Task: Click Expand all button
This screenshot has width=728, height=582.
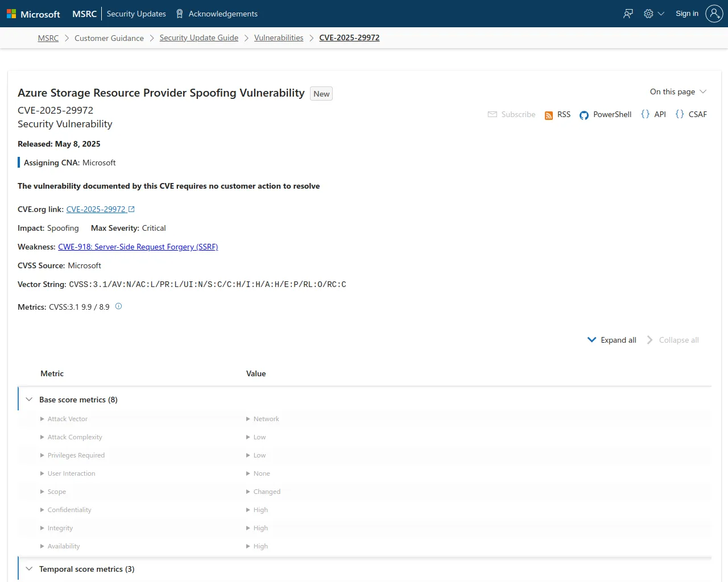Action: (x=611, y=340)
